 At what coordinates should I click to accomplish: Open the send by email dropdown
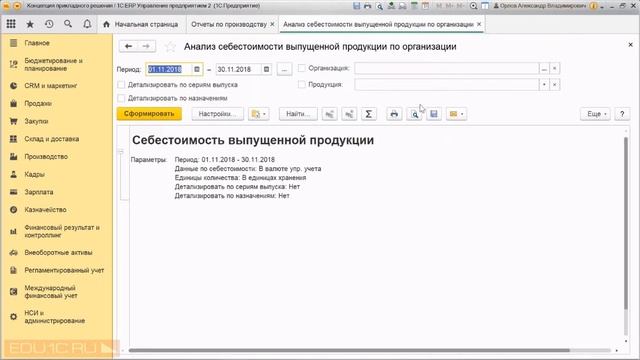(456, 114)
